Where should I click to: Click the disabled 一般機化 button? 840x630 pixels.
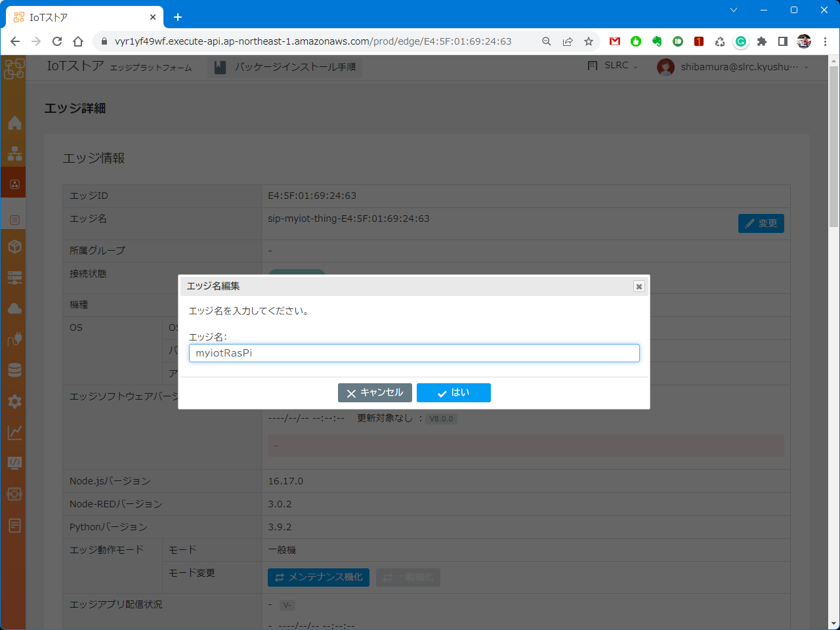click(408, 577)
